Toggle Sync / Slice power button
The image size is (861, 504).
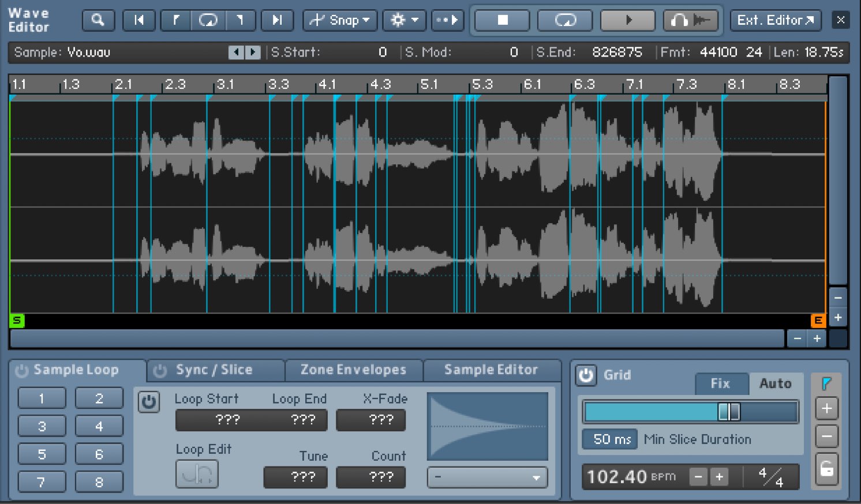[x=160, y=371]
